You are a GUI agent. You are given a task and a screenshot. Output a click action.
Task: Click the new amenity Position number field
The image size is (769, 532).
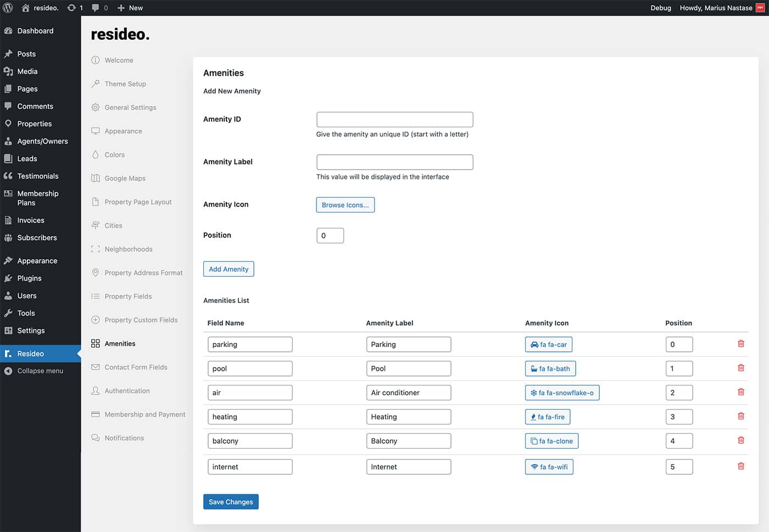[330, 236]
